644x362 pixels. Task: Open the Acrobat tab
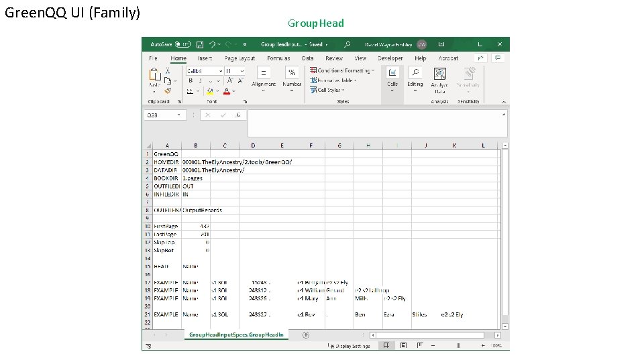pos(448,58)
